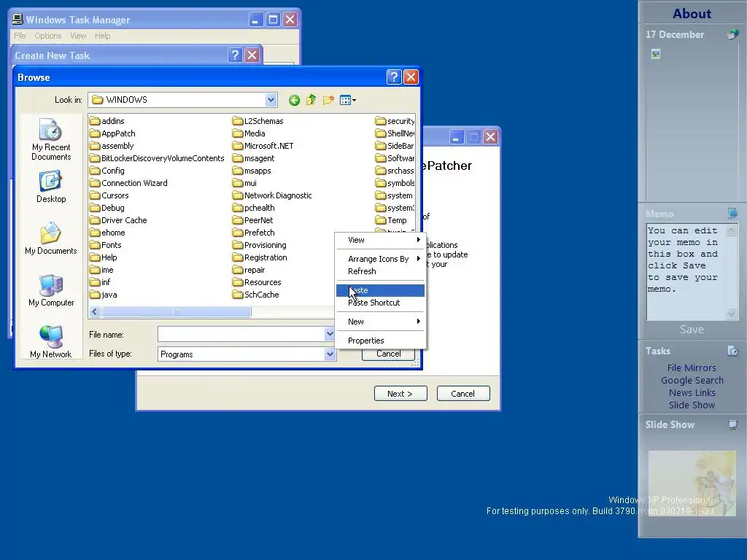The width and height of the screenshot is (747, 560).
Task: Click inside the memo text box
Action: (686, 272)
